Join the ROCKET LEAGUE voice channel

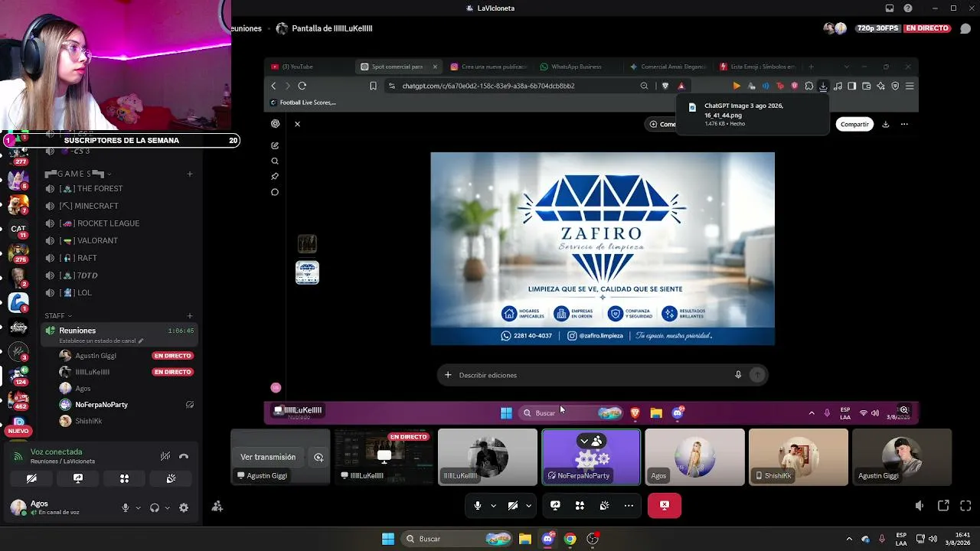(x=120, y=223)
